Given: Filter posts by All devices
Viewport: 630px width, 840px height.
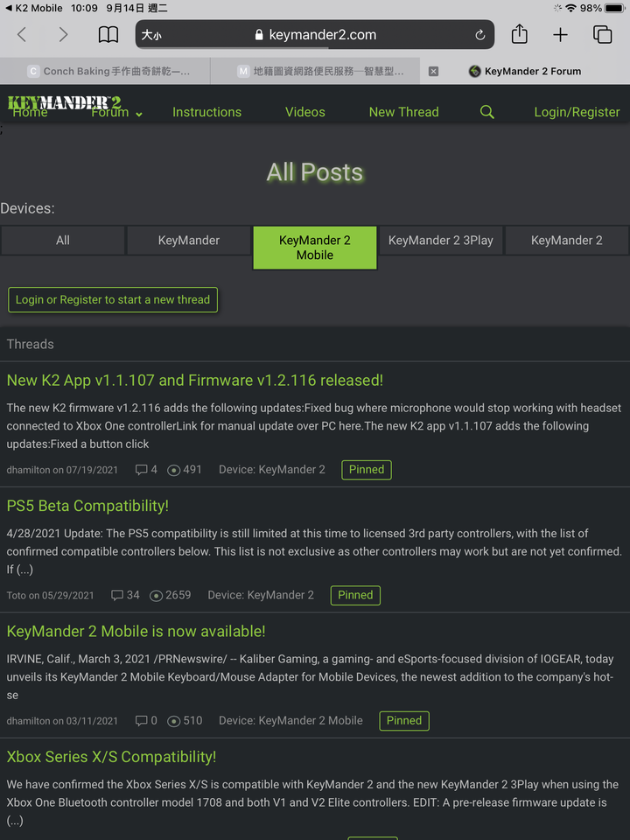Looking at the screenshot, I should 63,241.
